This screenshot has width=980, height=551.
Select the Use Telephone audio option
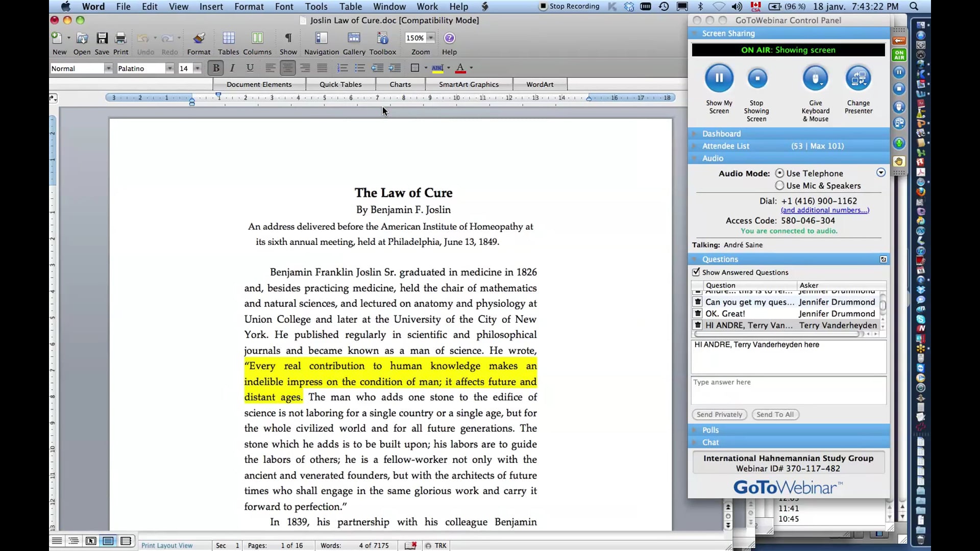tap(779, 173)
